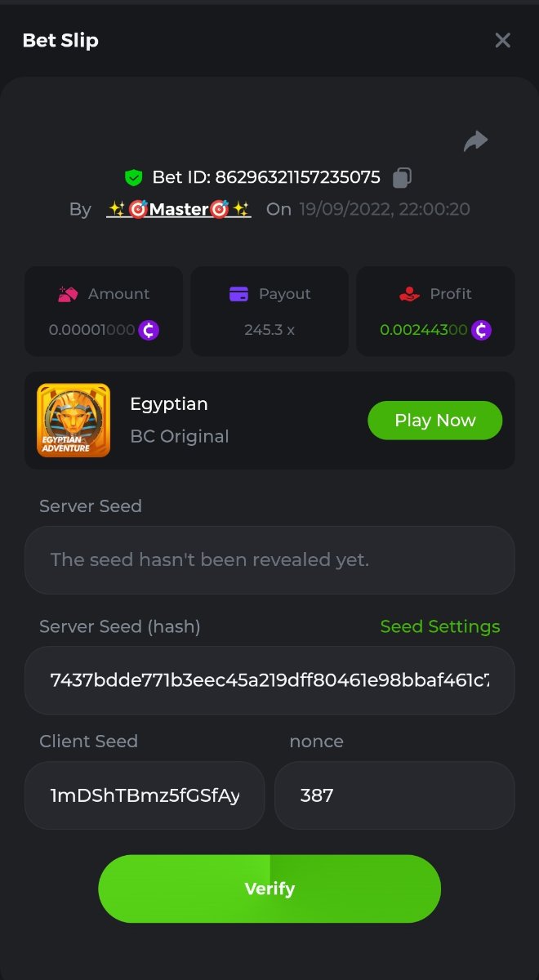Image resolution: width=539 pixels, height=980 pixels.
Task: Click the purple Payout card icon
Action: coord(238,294)
